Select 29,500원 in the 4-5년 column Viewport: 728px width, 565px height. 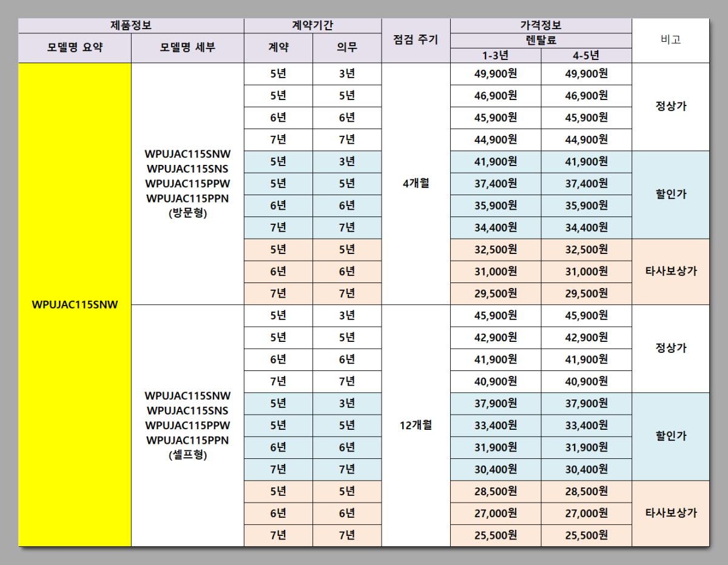(x=586, y=293)
